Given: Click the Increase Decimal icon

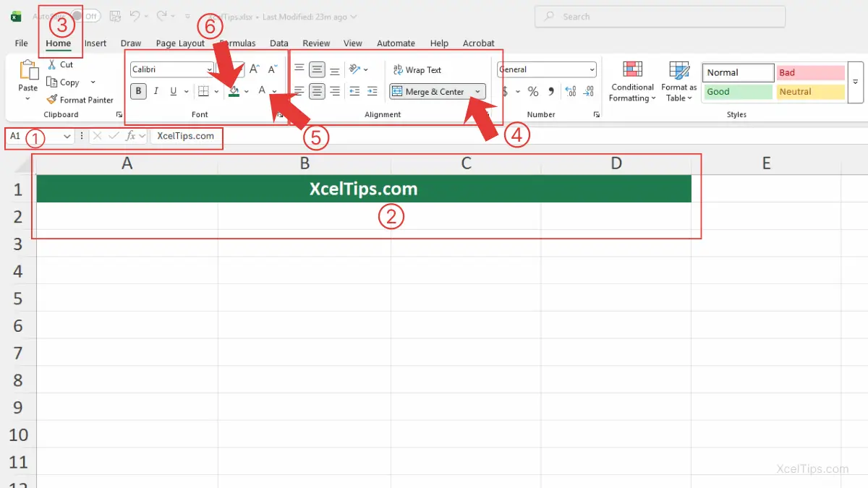Looking at the screenshot, I should (x=570, y=92).
